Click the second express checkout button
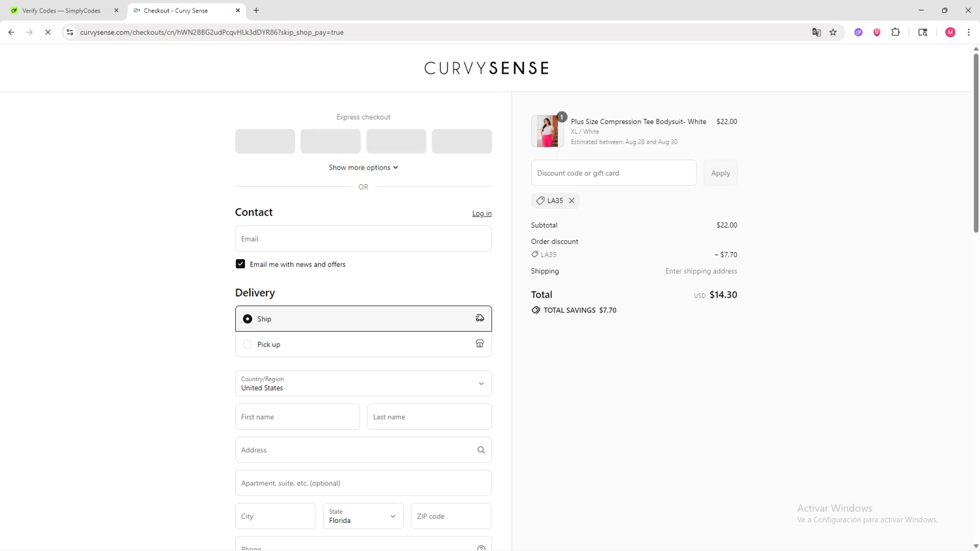980x551 pixels. pos(331,141)
